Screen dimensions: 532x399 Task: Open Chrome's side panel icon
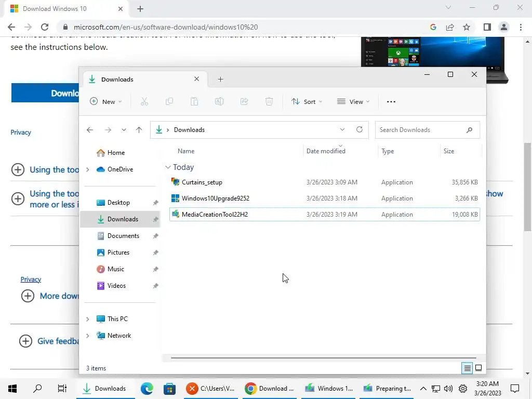[487, 27]
